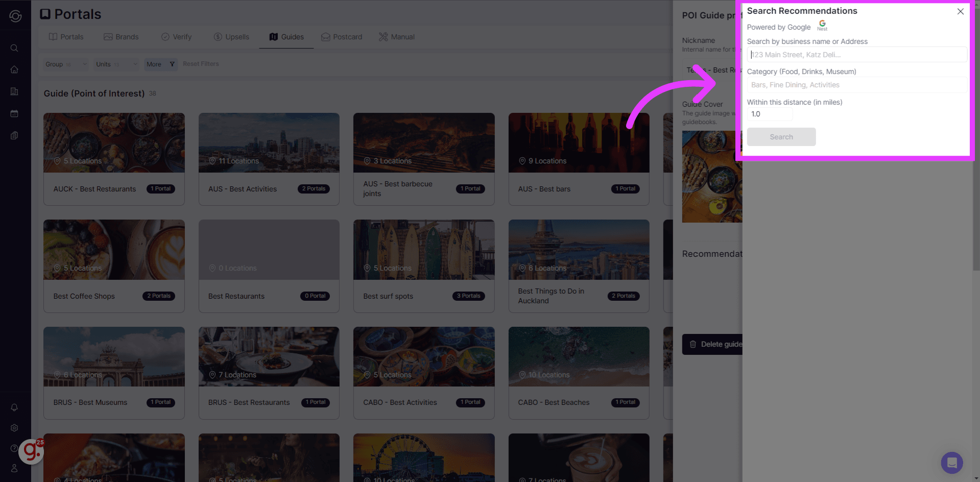Open the More filters control
This screenshot has width=980, height=482.
click(160, 64)
